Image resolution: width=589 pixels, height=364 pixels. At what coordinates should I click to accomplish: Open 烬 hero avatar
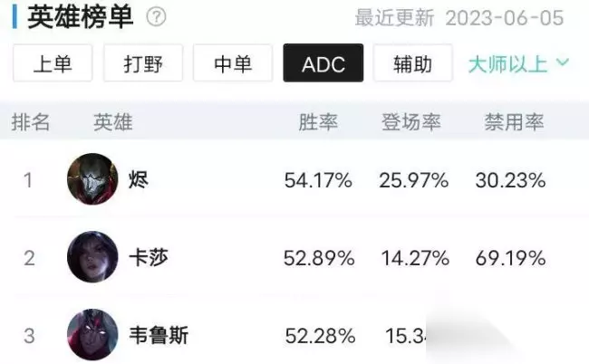[92, 179]
